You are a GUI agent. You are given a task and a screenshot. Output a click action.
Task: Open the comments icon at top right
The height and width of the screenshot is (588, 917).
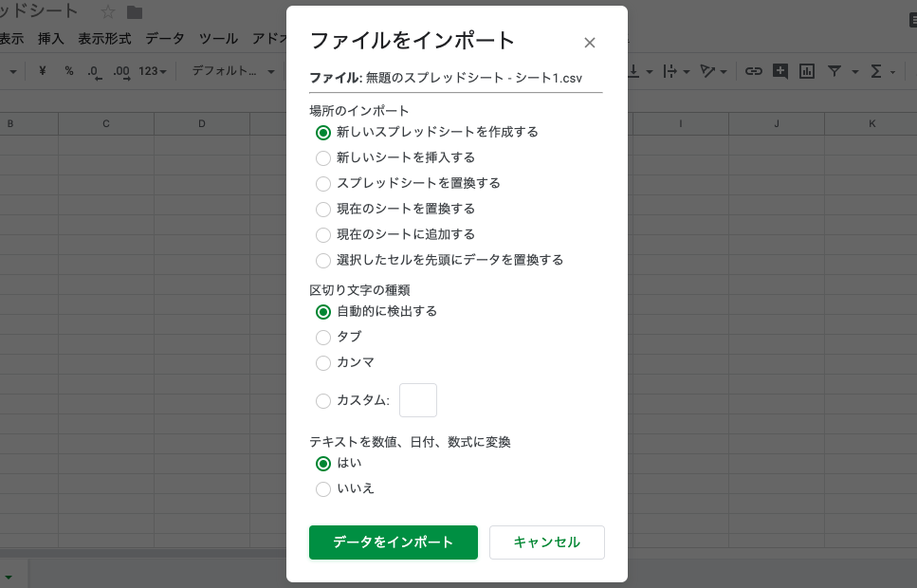click(913, 20)
